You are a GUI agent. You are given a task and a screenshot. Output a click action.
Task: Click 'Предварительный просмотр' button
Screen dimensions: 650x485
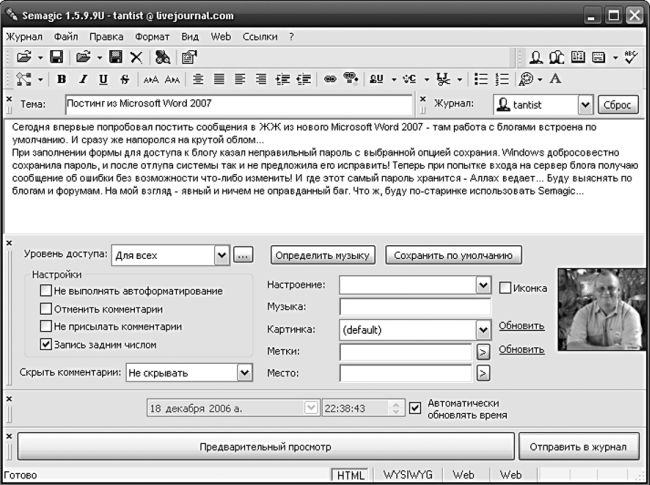[x=265, y=447]
